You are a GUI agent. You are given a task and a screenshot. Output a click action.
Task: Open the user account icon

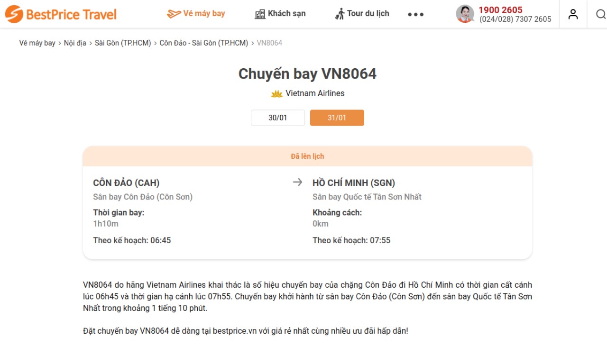(573, 14)
